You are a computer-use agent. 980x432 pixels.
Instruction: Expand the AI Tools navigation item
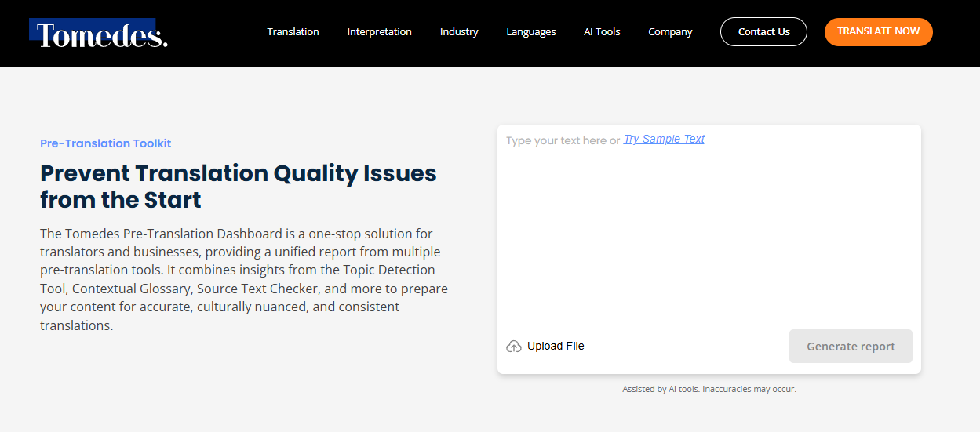coord(602,32)
